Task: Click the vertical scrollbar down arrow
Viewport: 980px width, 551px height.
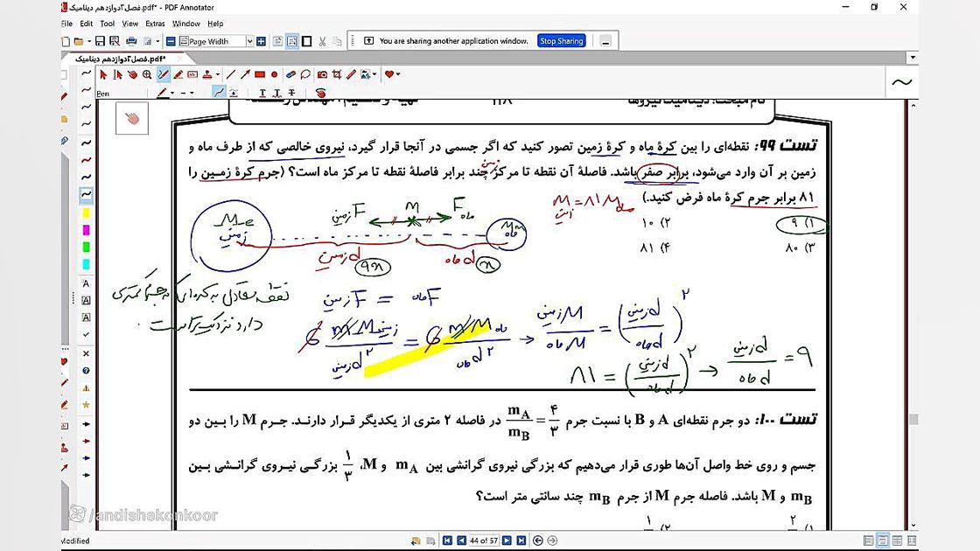Action: click(x=913, y=526)
